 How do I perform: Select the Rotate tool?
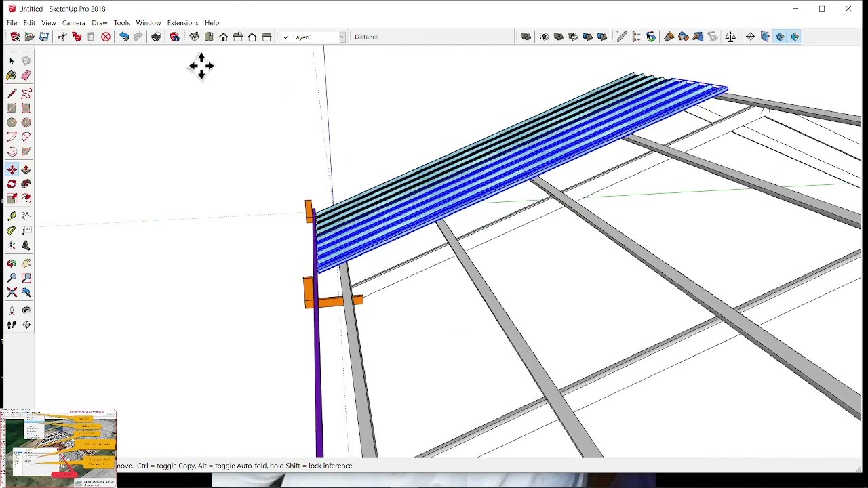(x=12, y=184)
